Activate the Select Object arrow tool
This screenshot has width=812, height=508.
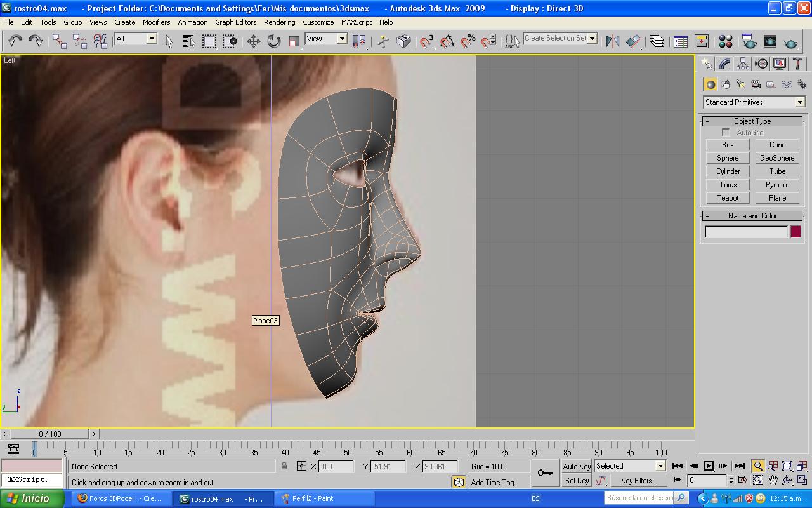(169, 41)
